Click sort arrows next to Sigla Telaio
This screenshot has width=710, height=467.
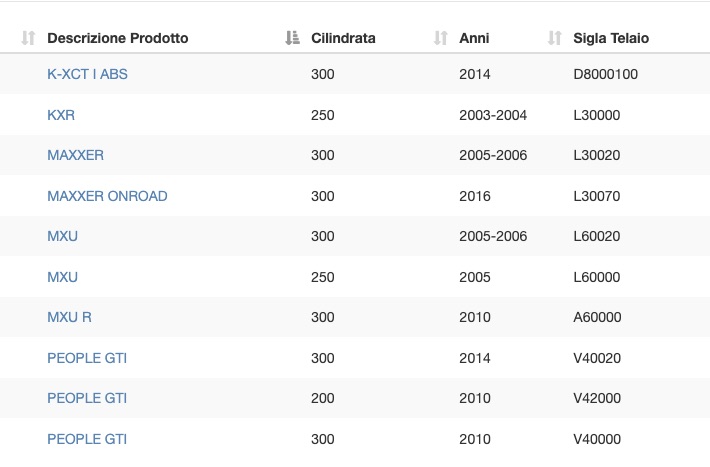tap(555, 38)
